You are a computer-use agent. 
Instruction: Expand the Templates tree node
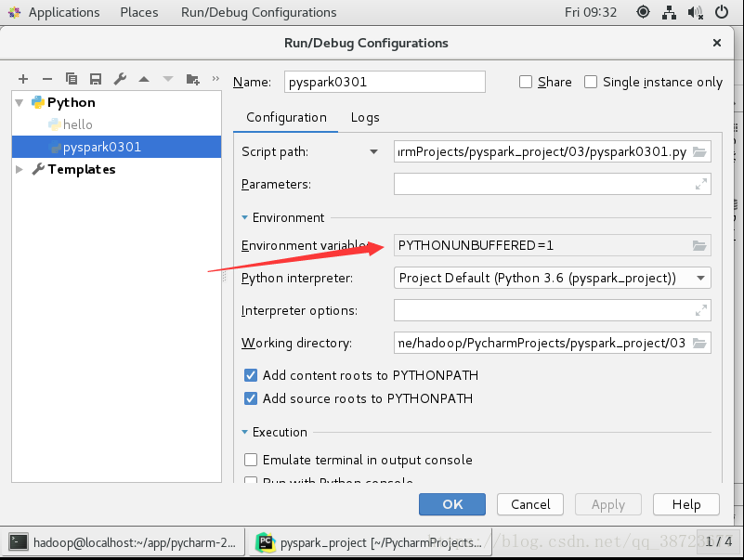(20, 169)
